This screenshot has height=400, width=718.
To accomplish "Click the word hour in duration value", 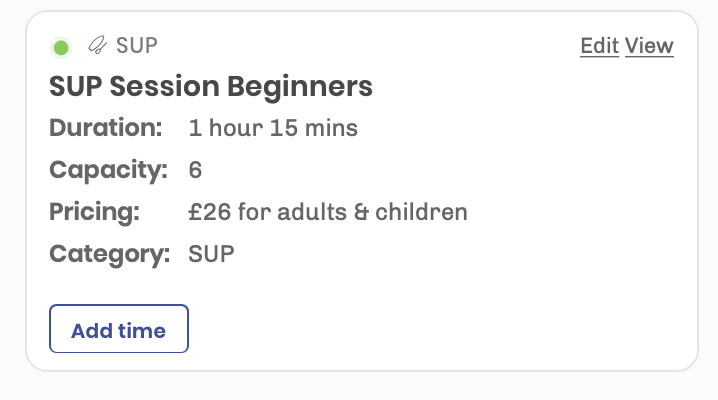I will 236,128.
